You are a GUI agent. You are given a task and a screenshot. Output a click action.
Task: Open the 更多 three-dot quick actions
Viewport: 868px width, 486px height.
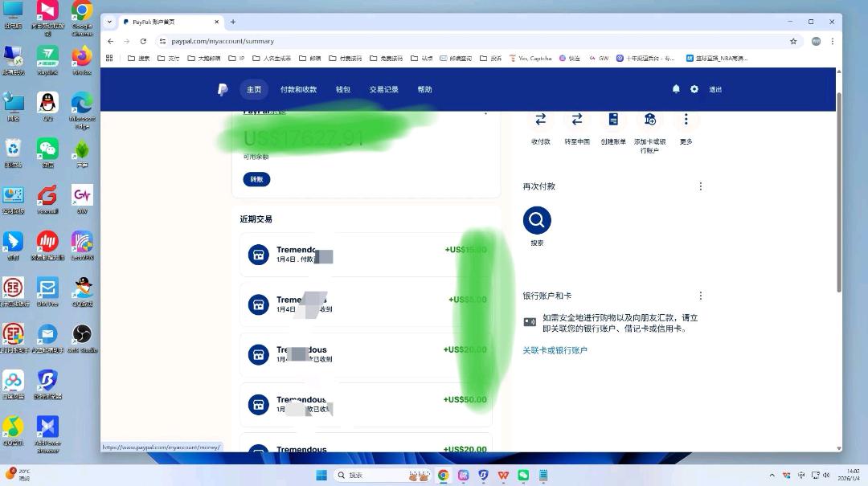[686, 119]
